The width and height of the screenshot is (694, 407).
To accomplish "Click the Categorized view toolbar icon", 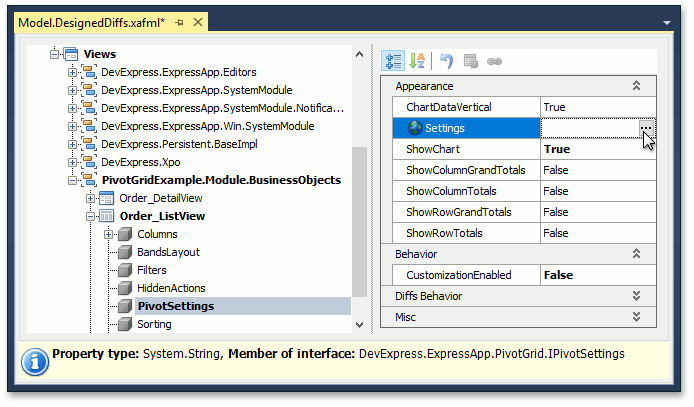I will click(x=393, y=61).
